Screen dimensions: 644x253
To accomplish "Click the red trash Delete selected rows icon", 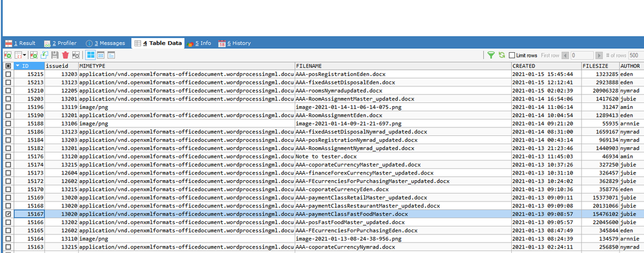I will pos(65,55).
